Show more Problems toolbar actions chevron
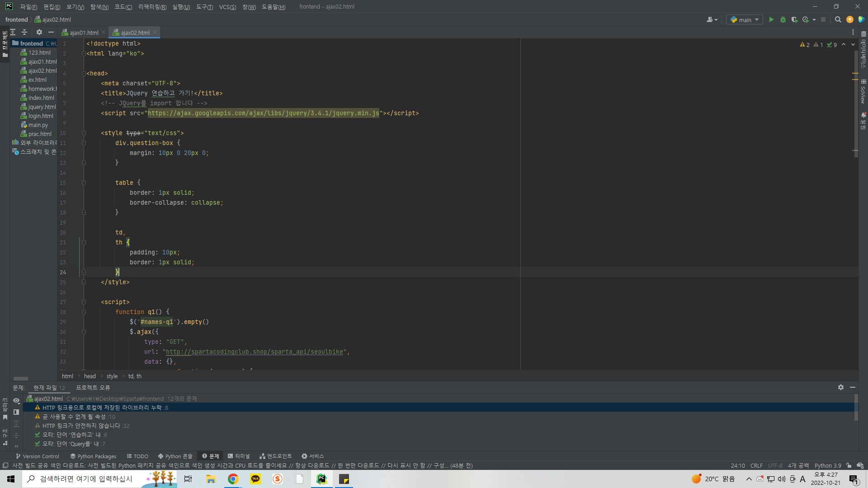 tap(16, 446)
